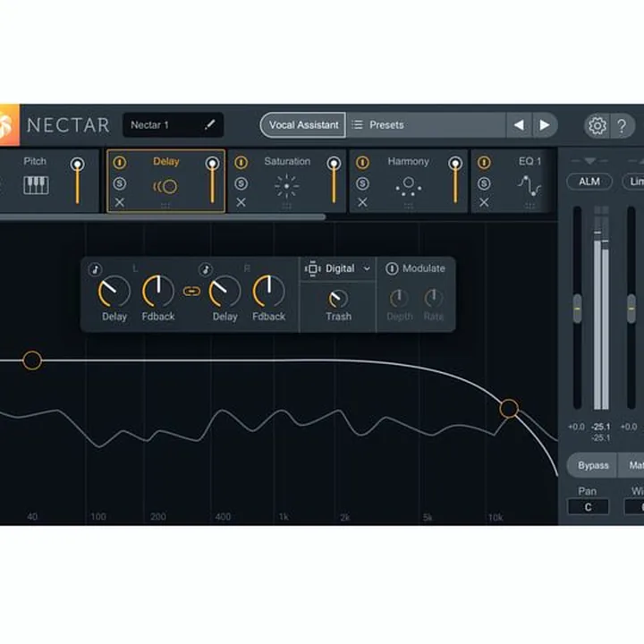This screenshot has width=644, height=644.
Task: Open the Presets list
Action: pos(426,125)
